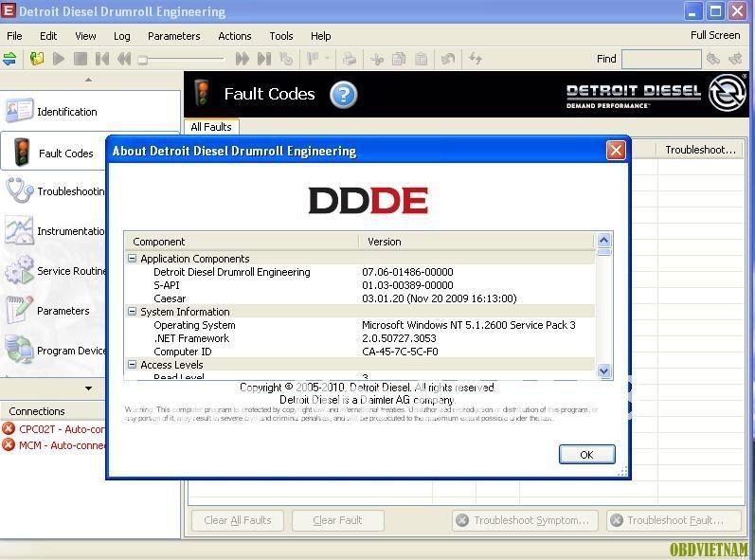Close the About dialog with X
The height and width of the screenshot is (560, 755).
(616, 151)
